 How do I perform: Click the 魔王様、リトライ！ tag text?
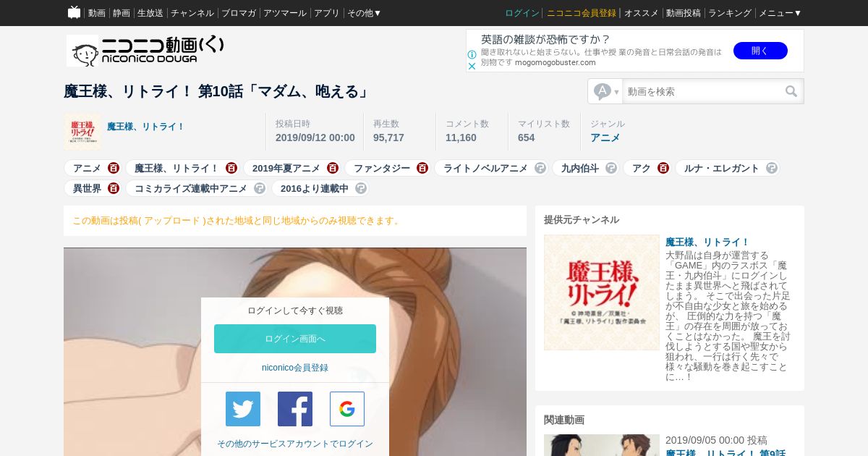pyautogui.click(x=176, y=168)
